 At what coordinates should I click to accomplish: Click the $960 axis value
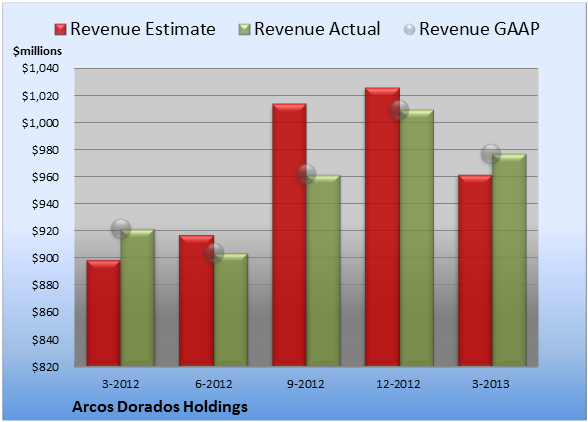point(45,177)
